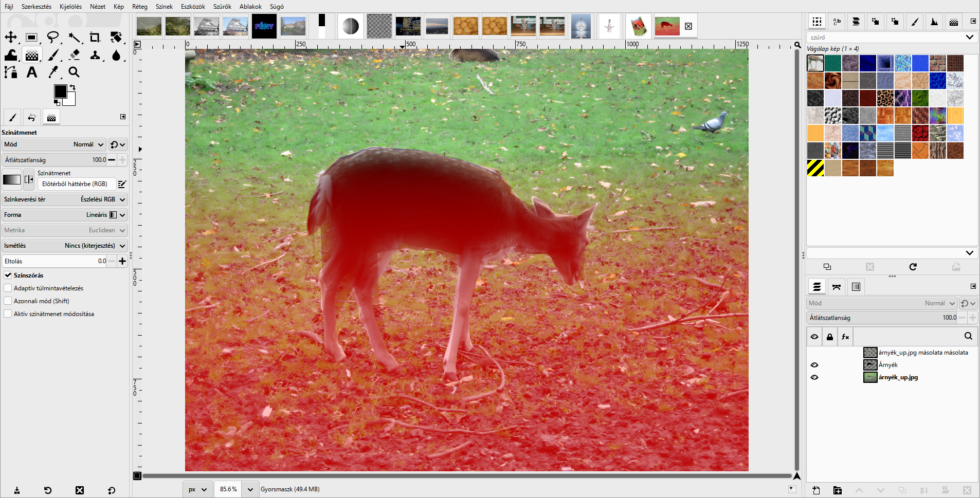Select the Free Select lasso tool
Image resolution: width=980 pixels, height=498 pixels.
click(53, 37)
